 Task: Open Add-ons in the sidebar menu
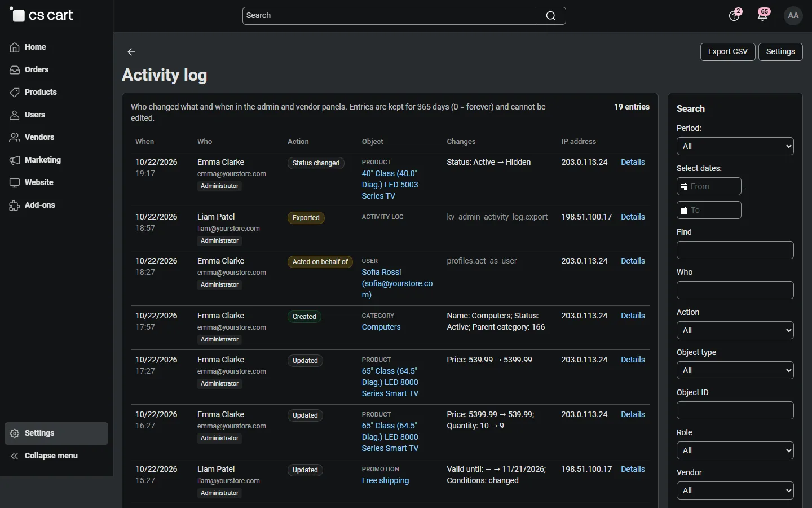[x=56, y=205]
